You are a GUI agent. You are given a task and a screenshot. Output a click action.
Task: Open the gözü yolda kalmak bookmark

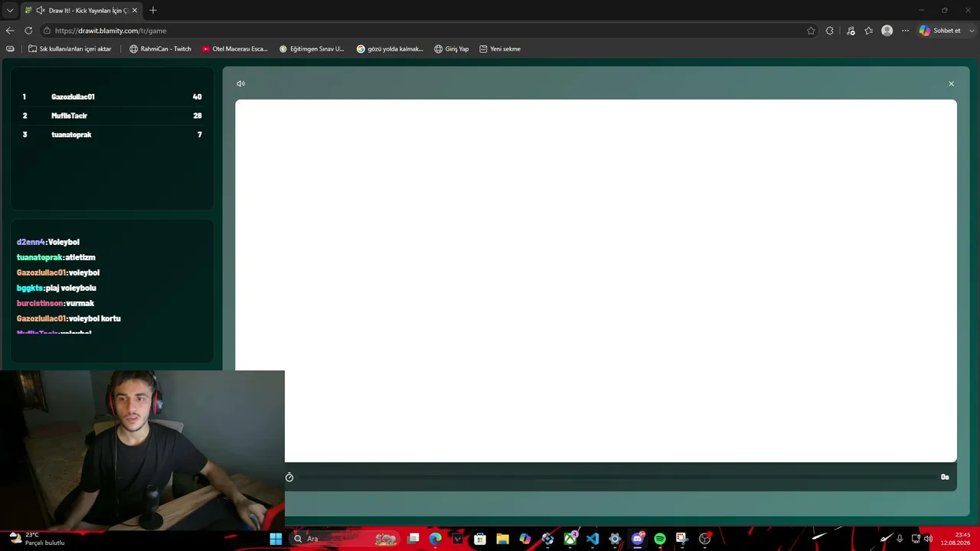[x=390, y=49]
